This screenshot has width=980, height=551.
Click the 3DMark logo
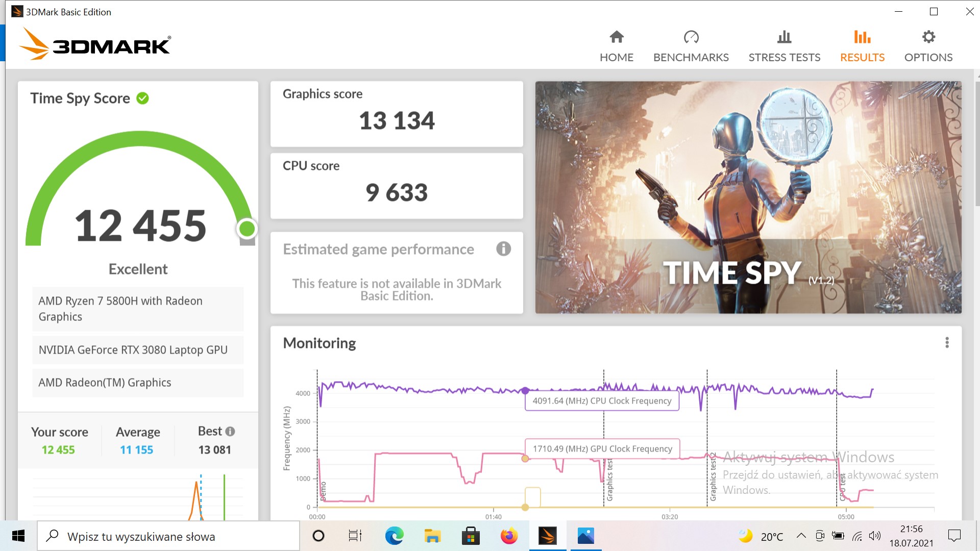(x=95, y=44)
